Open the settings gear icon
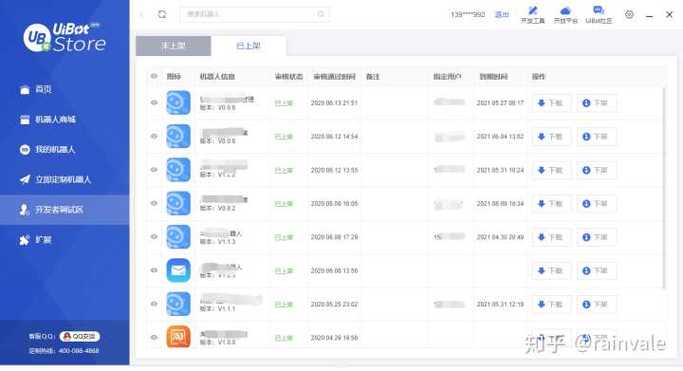Screen dimensions: 683x371 point(629,14)
